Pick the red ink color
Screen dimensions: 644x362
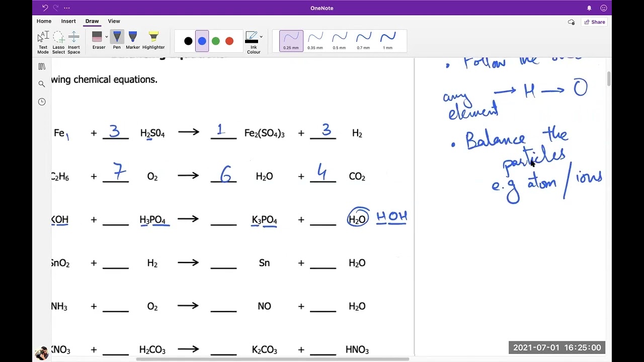[229, 41]
